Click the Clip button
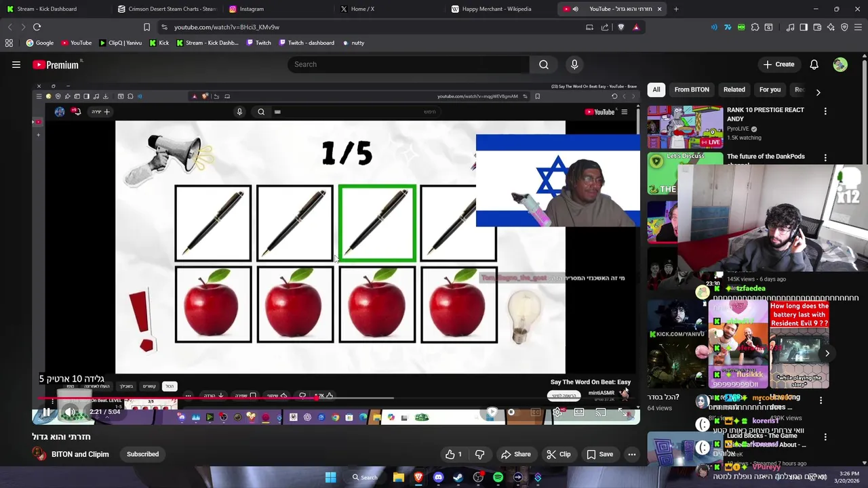The width and height of the screenshot is (868, 488). (x=559, y=454)
